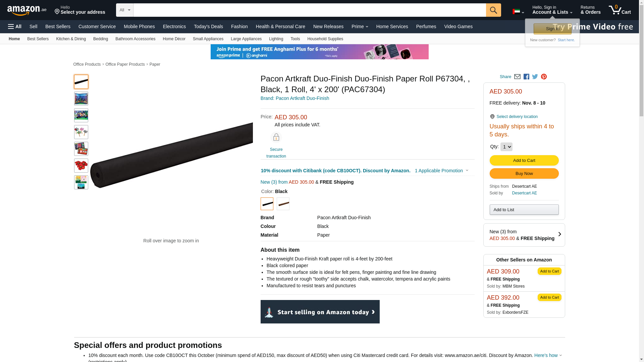Add MBM Stores offer to cart
The width and height of the screenshot is (644, 362).
coord(549,271)
